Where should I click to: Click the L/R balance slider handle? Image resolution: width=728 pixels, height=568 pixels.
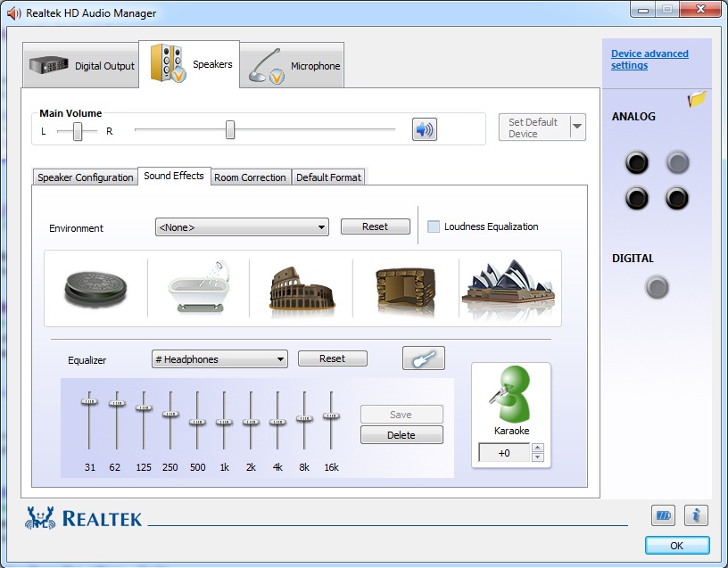point(78,131)
